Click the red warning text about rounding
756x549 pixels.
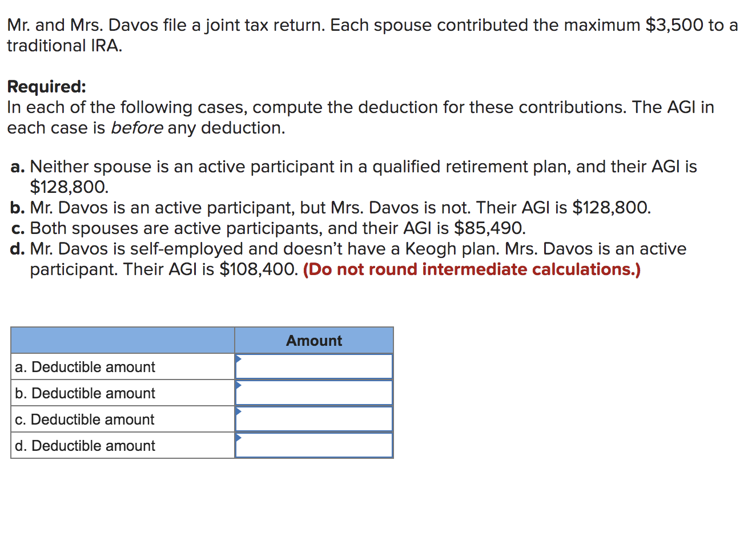(x=472, y=269)
